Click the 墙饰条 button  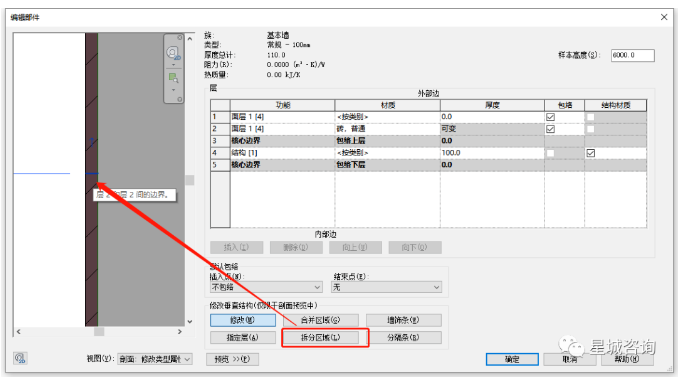pos(404,320)
